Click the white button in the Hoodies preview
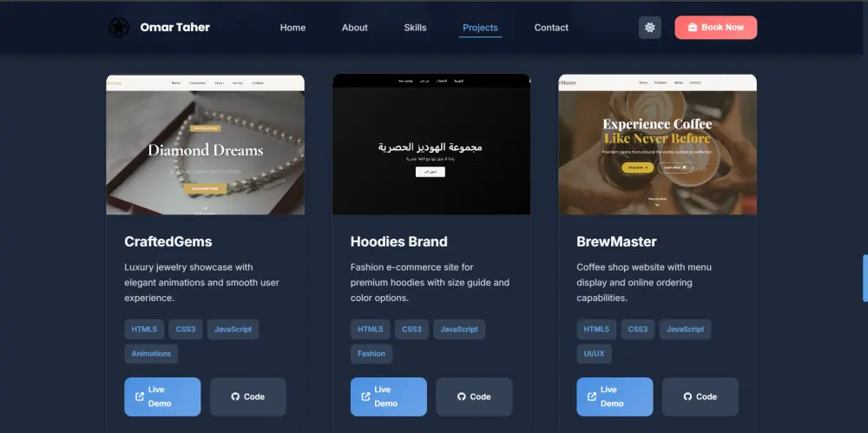Viewport: 868px width, 433px height. (x=431, y=172)
